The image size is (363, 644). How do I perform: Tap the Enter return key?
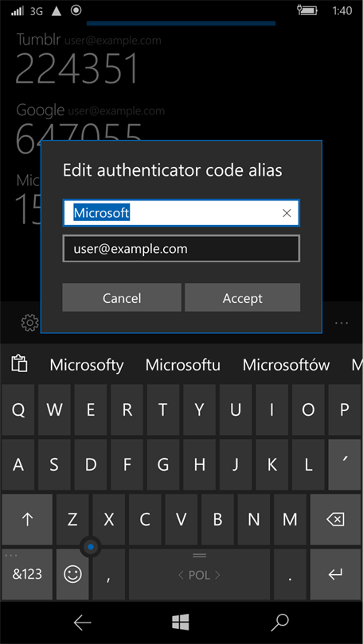335,575
